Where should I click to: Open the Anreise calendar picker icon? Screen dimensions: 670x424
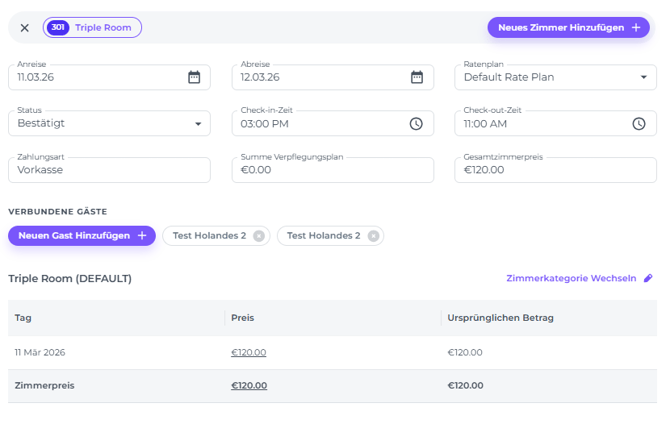(194, 77)
